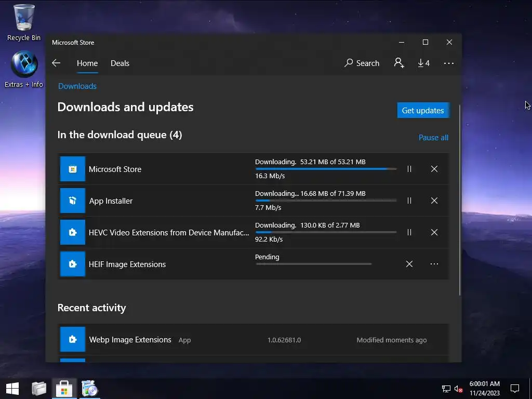Screen dimensions: 532x399
Task: Click the Pending status of HEIF
Action: pos(267,257)
